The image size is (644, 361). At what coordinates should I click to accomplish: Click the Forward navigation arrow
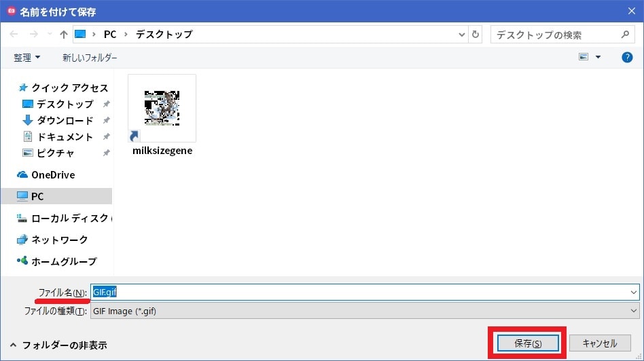[x=34, y=34]
